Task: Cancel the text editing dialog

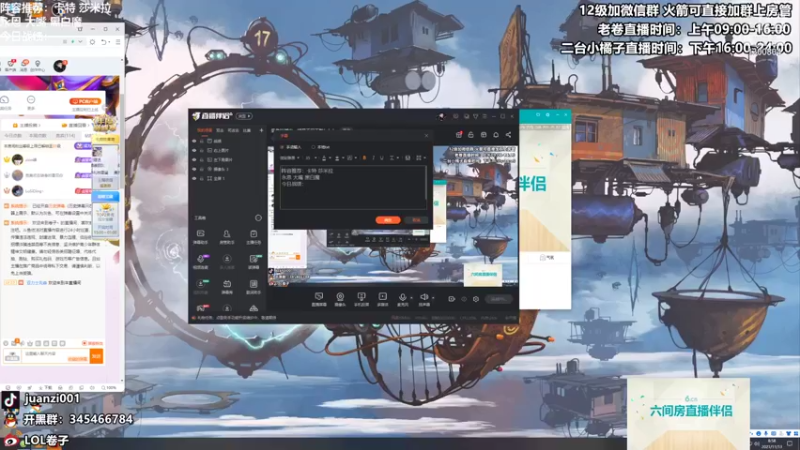Action: [416, 220]
